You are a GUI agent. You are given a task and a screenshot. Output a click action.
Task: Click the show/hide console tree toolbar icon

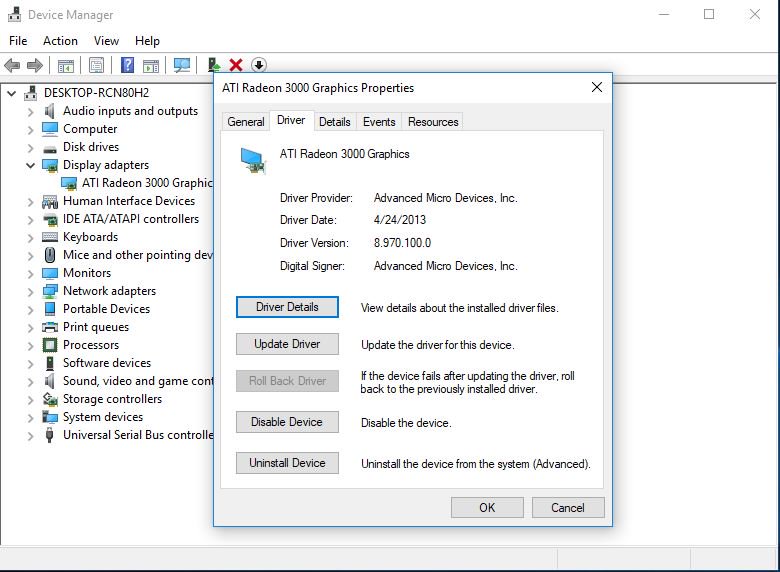point(65,65)
